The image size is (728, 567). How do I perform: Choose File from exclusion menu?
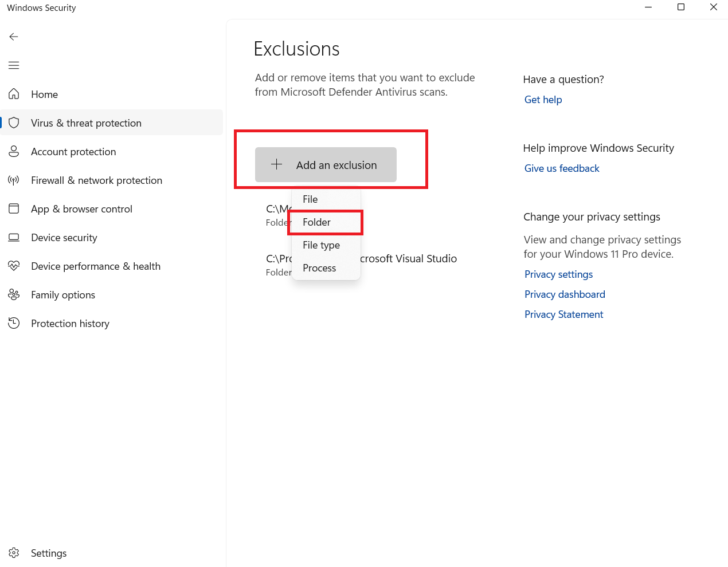[x=310, y=199]
